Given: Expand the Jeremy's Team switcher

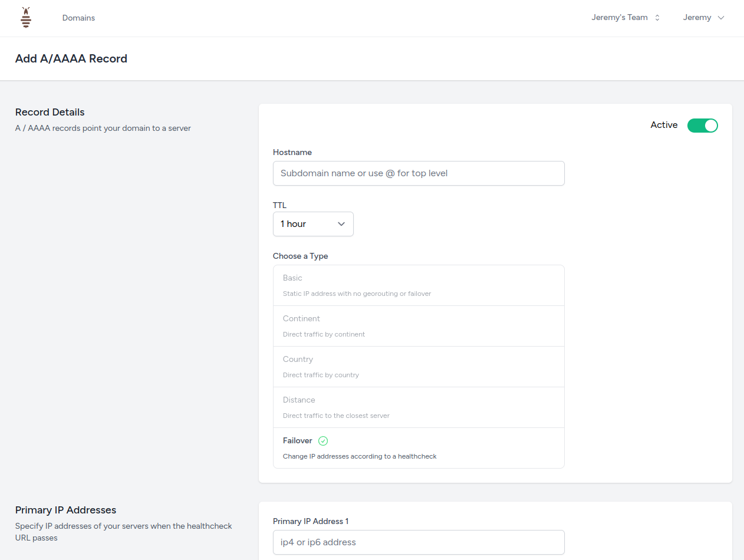Looking at the screenshot, I should tap(626, 18).
